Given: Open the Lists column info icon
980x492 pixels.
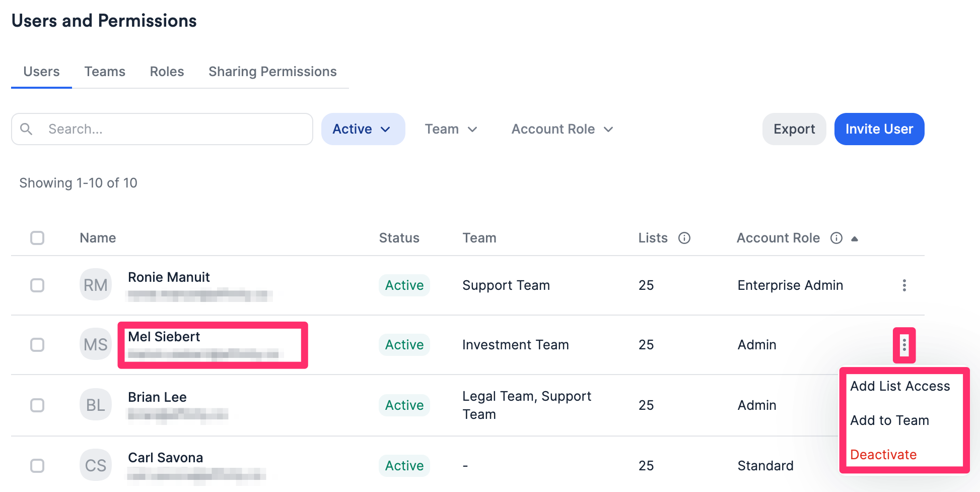Looking at the screenshot, I should [x=684, y=238].
